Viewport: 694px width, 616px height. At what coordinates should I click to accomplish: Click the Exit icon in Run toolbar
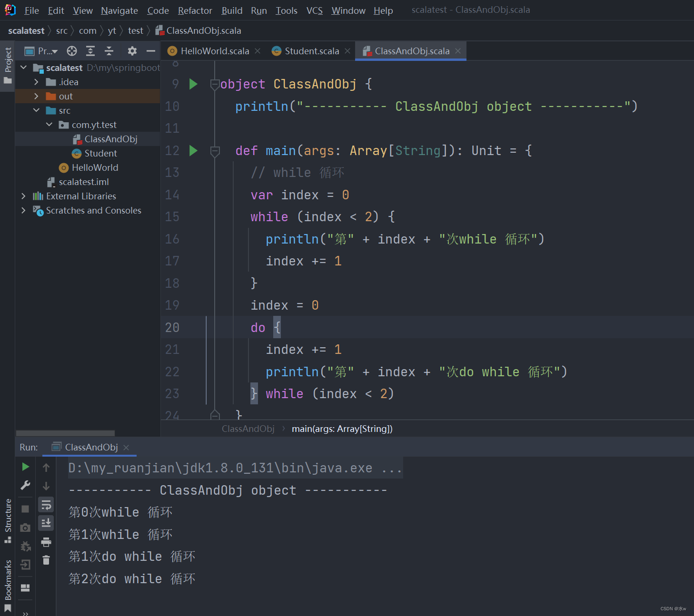25,565
